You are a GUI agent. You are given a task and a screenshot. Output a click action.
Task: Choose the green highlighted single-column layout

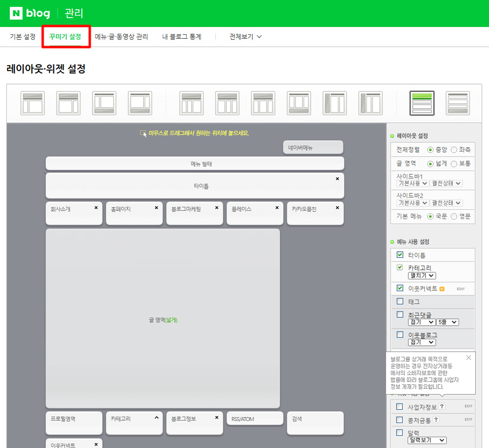click(422, 103)
